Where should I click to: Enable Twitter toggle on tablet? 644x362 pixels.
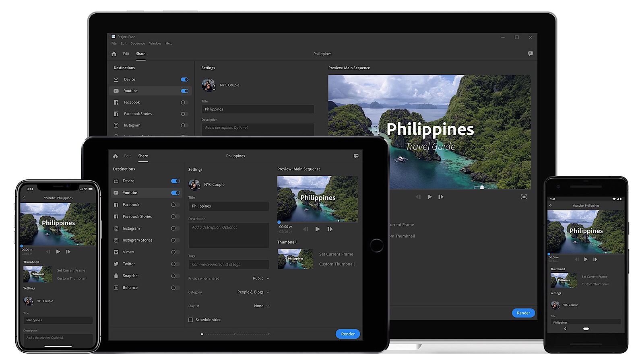tap(175, 264)
